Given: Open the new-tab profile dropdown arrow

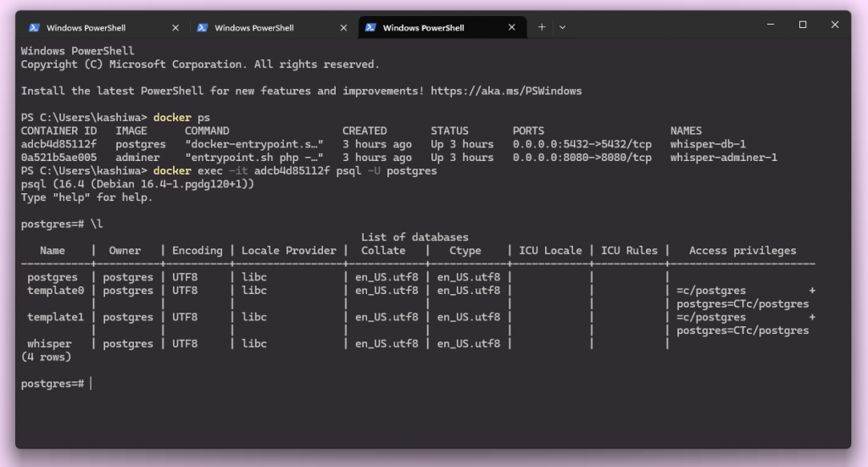Looking at the screenshot, I should (x=563, y=27).
